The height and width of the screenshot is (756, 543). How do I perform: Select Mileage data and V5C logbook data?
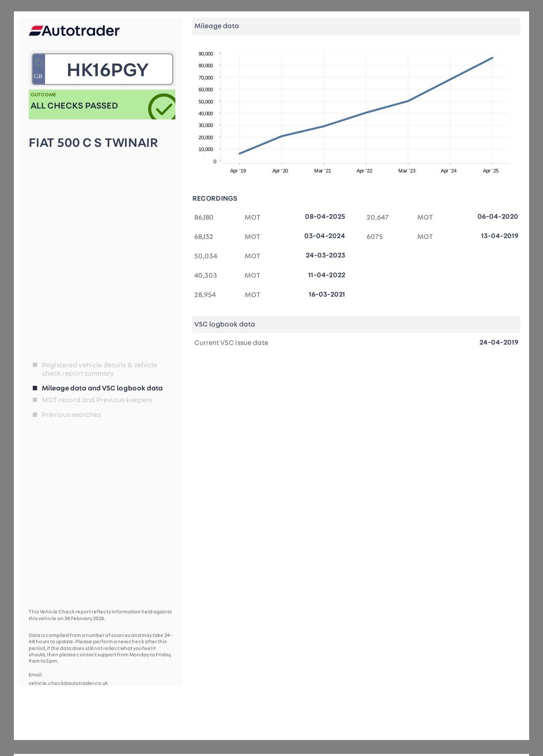pos(102,388)
